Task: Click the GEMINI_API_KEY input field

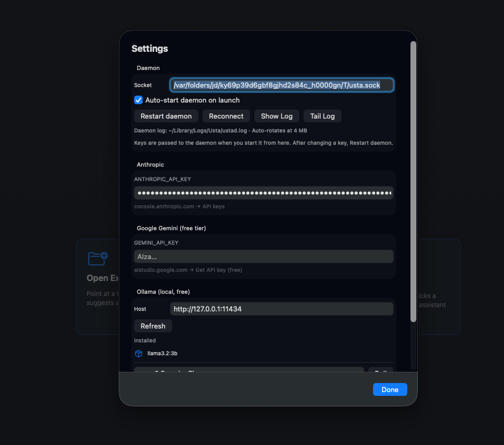Action: tap(263, 256)
